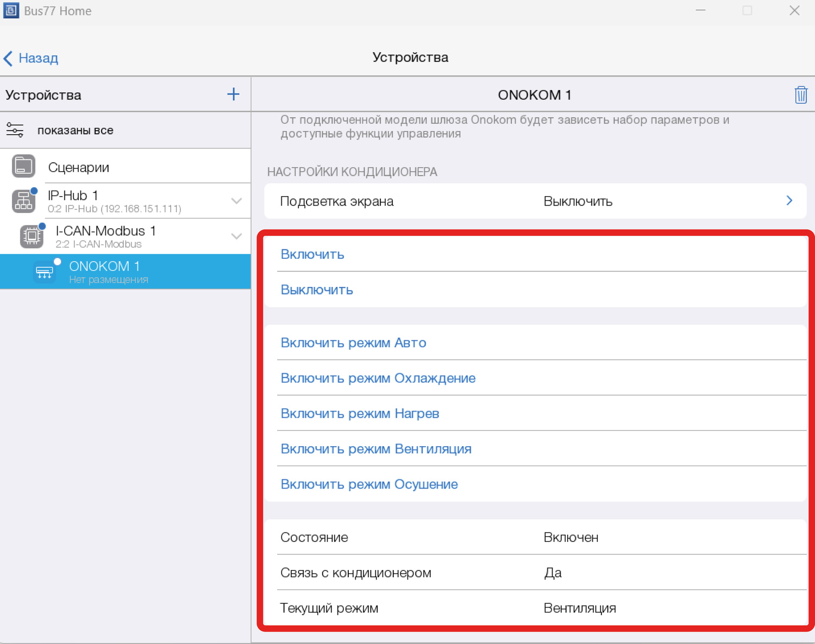Click the IP-Hub 1 network icon
This screenshot has width=815, height=644.
[x=23, y=201]
